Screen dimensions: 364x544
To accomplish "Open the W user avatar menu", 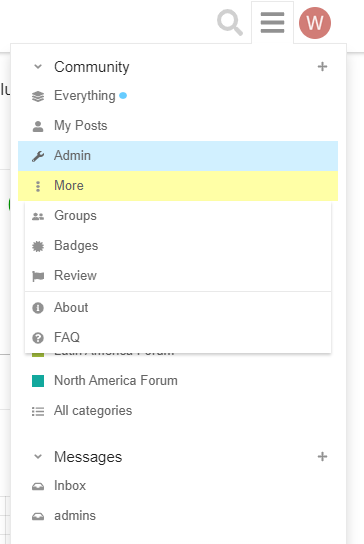I will pyautogui.click(x=315, y=23).
